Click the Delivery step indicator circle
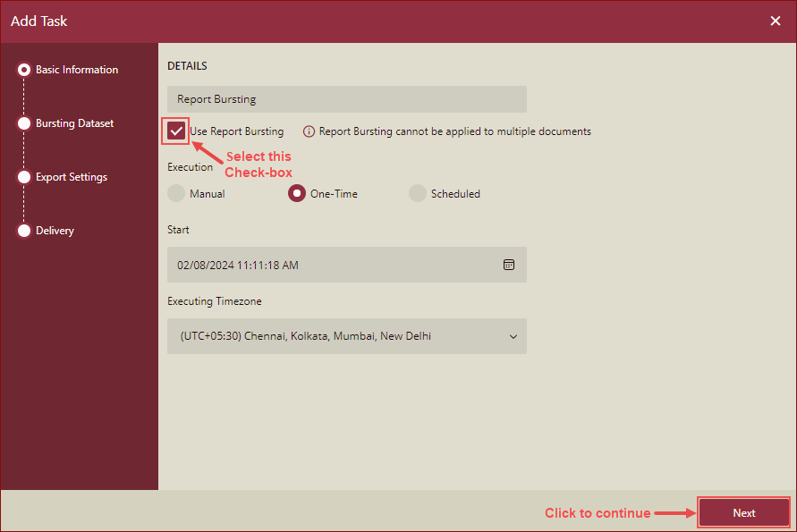 (24, 230)
